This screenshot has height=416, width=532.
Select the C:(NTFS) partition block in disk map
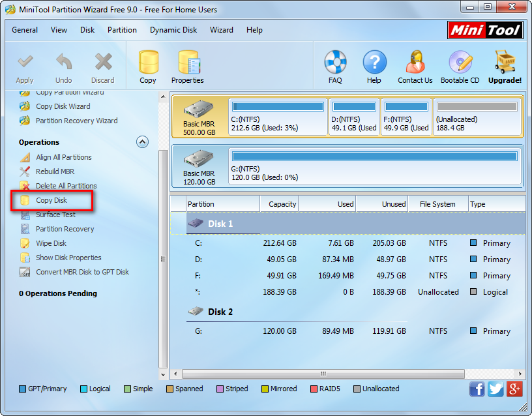pyautogui.click(x=278, y=117)
